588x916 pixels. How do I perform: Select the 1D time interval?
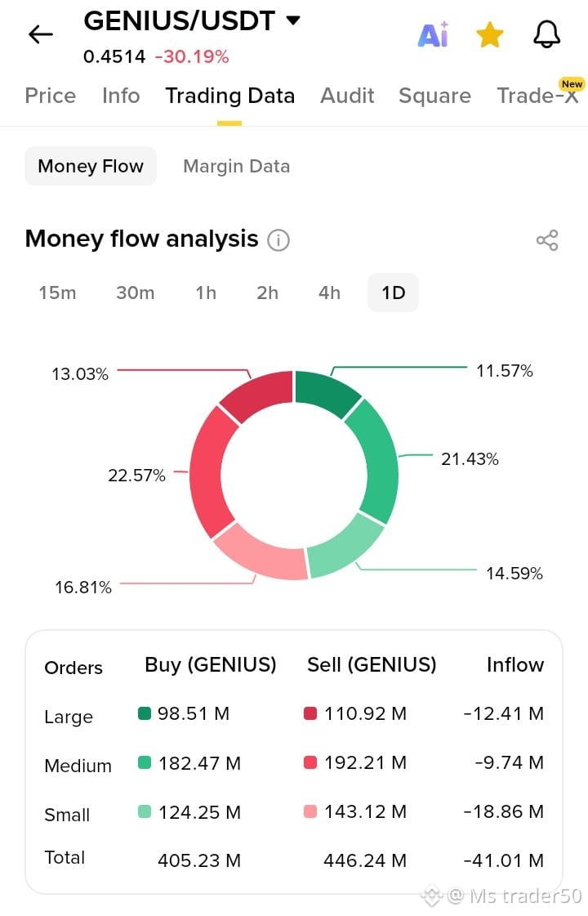coord(393,293)
